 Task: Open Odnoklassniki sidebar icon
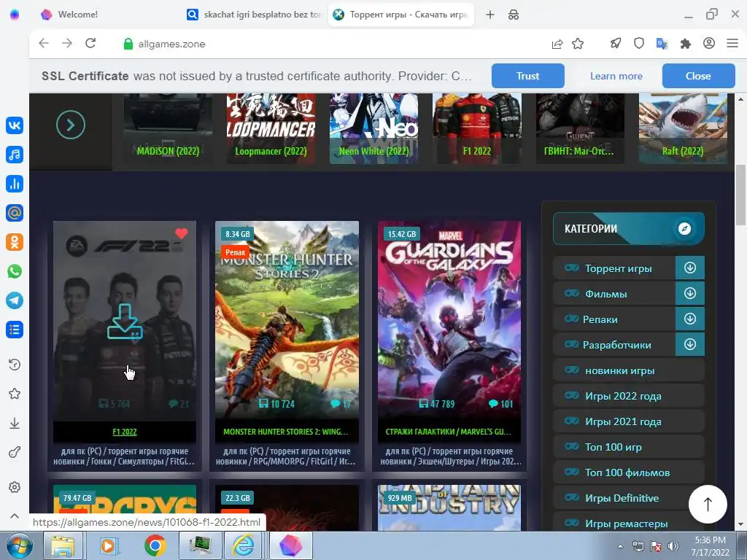(15, 242)
